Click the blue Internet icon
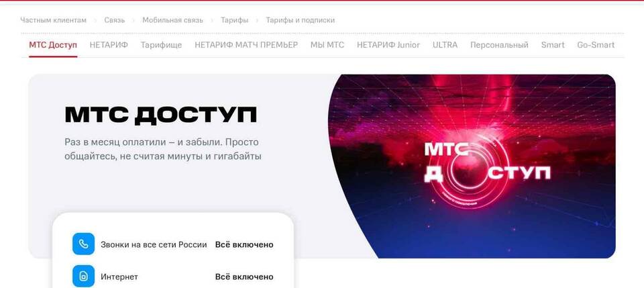 click(83, 276)
